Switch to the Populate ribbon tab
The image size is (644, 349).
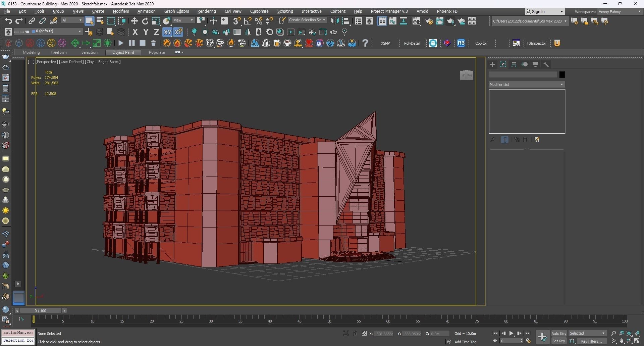[x=157, y=52]
